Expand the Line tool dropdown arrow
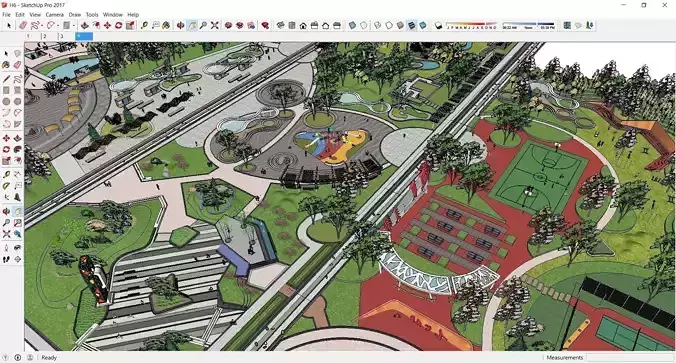The image size is (676, 363). coord(42,25)
